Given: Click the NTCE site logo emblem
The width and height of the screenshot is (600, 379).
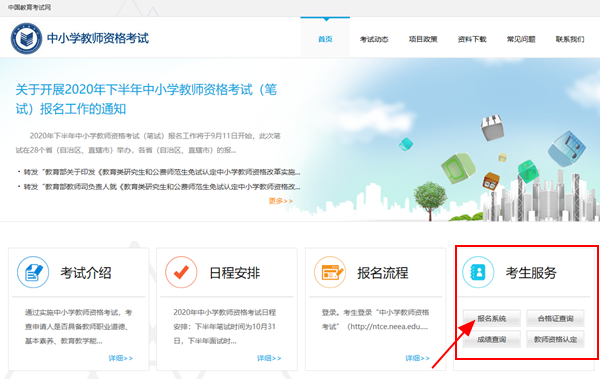Looking at the screenshot, I should (26, 38).
